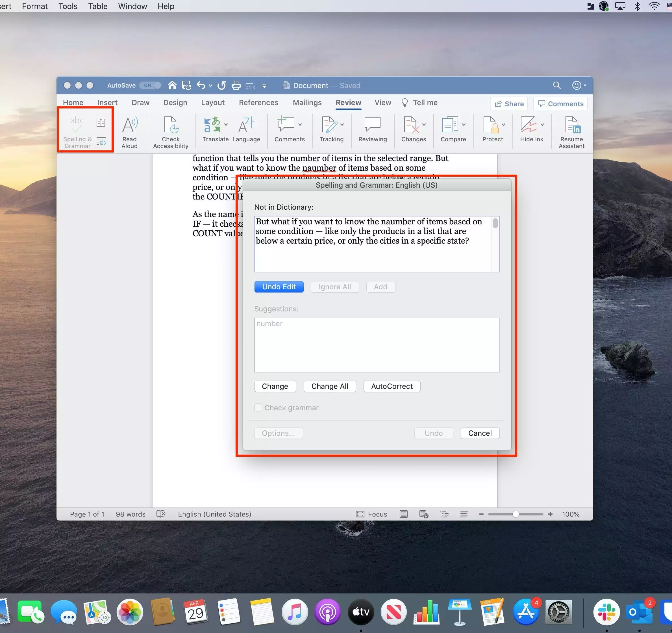The height and width of the screenshot is (633, 672).
Task: Click the search magnifier icon
Action: [x=556, y=86]
